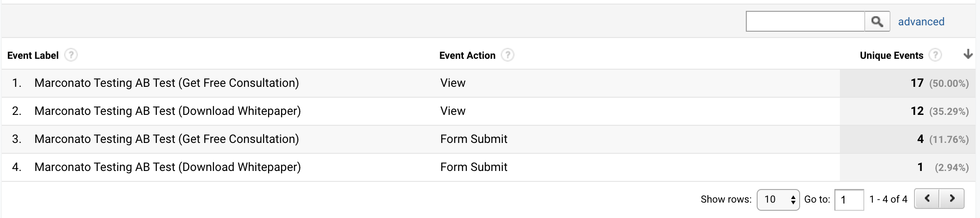Sort by the Event Action column header
Viewport: 980px width, 218px height.
467,55
